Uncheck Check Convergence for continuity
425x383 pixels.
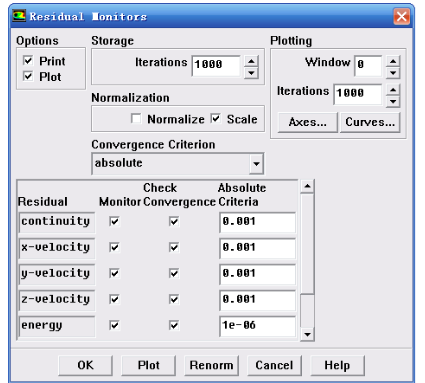click(174, 221)
